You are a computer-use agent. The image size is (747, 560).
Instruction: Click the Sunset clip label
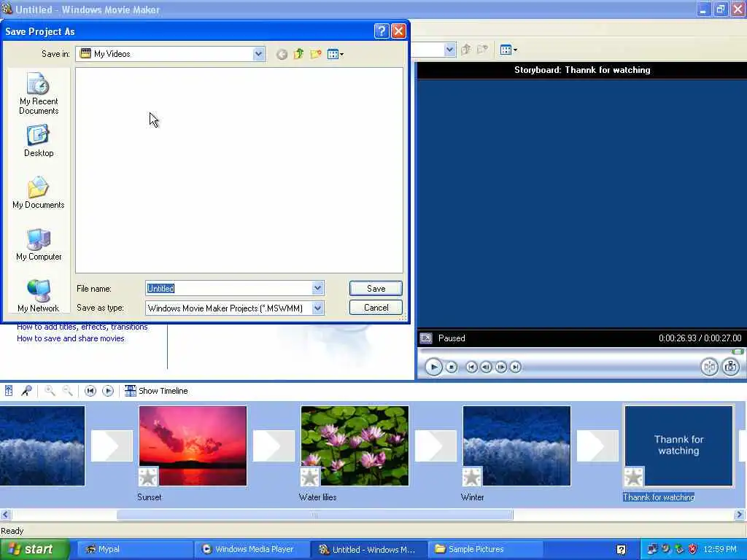coord(149,497)
